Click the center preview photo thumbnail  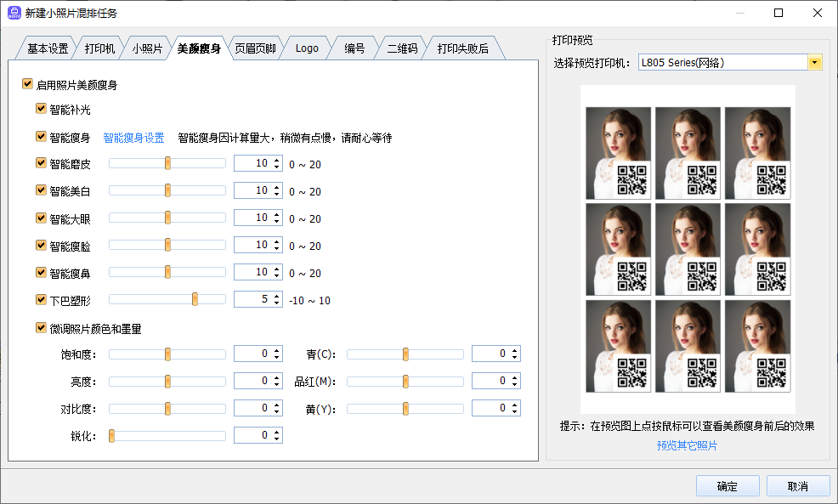pyautogui.click(x=688, y=249)
